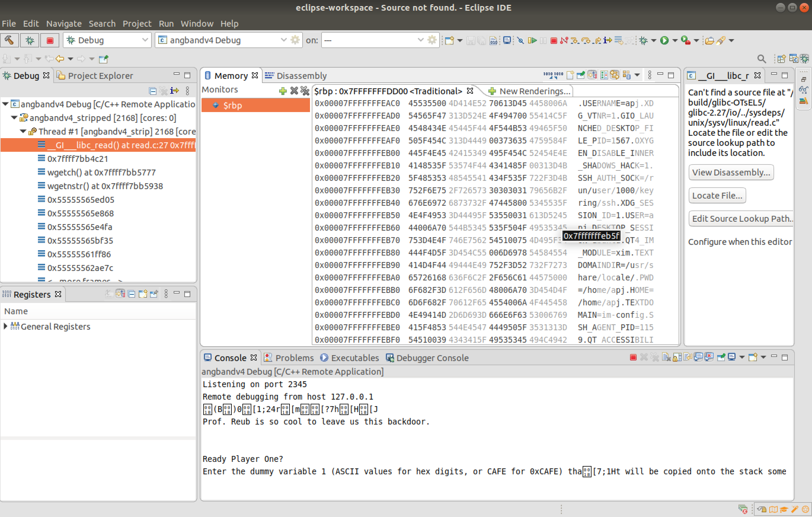Click the Locate File button
Viewport: 812px width, 517px height.
click(x=717, y=196)
